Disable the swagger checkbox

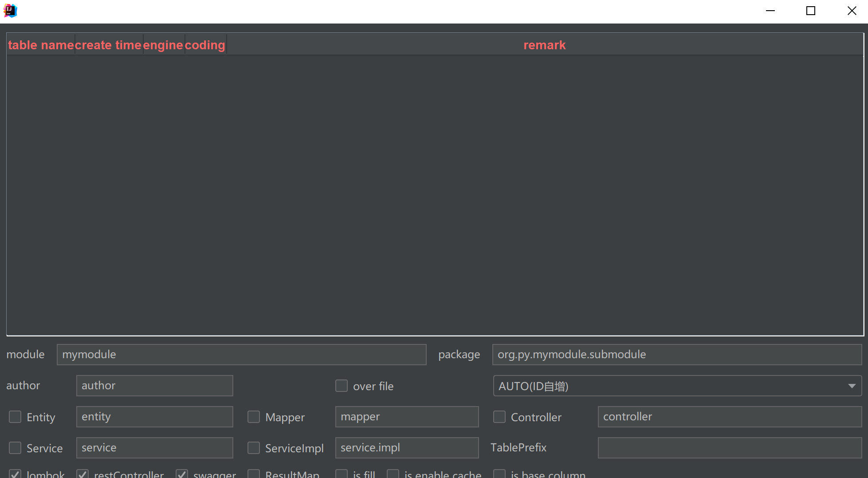[x=181, y=474]
